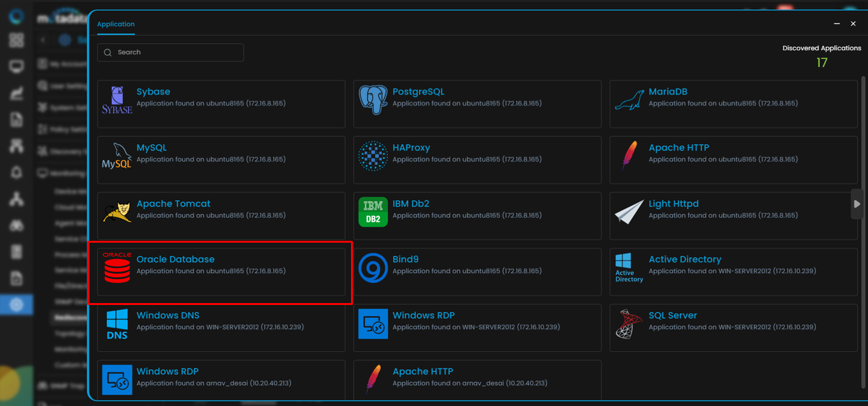Open the line chart icon in sidebar
Screen dimensions: 868x406
17,93
